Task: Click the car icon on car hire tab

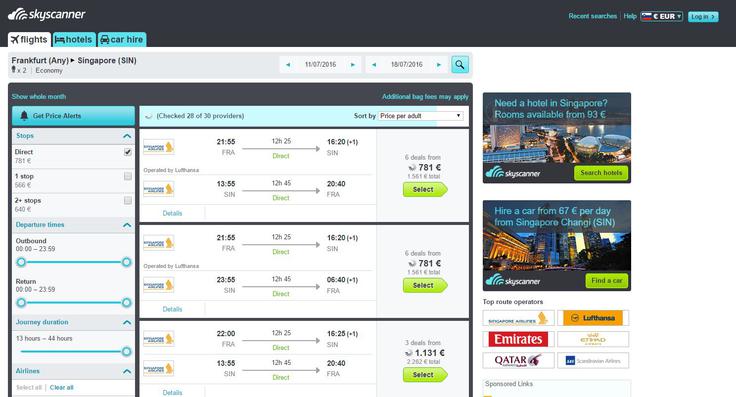Action: (105, 39)
